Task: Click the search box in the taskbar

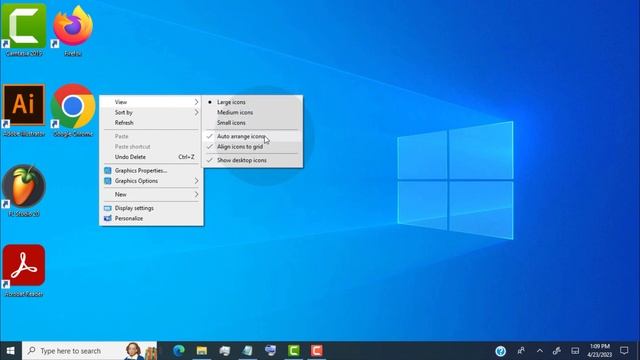Action: (89, 351)
